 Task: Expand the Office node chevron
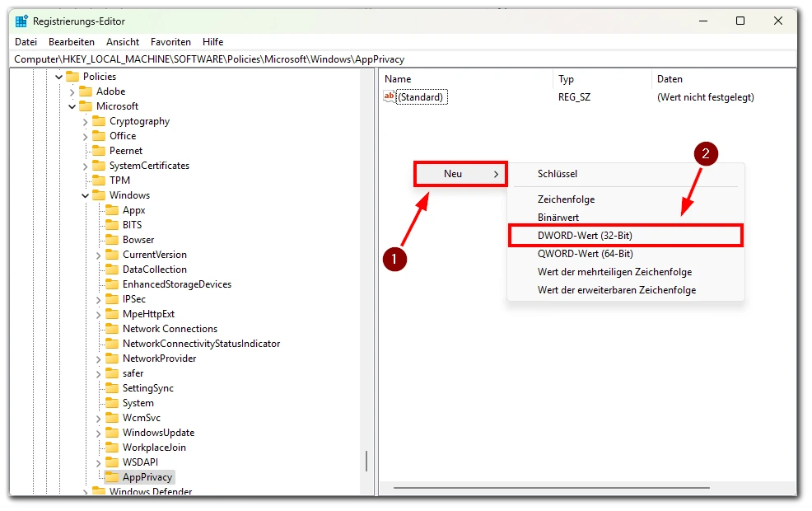click(x=86, y=137)
